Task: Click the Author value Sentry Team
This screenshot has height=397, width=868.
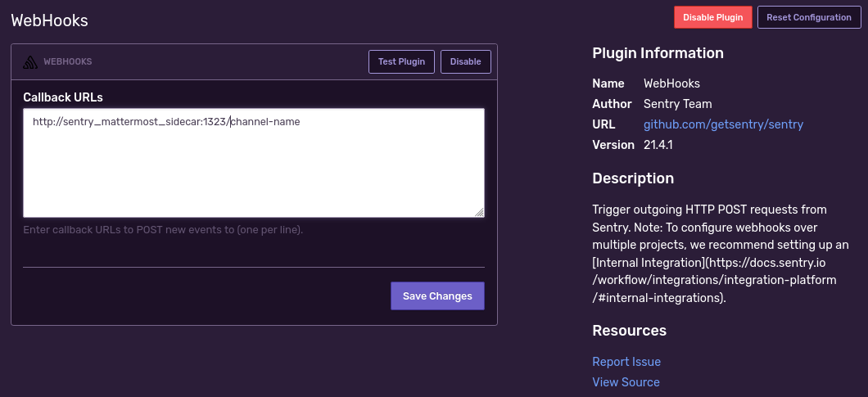Action: pyautogui.click(x=677, y=103)
